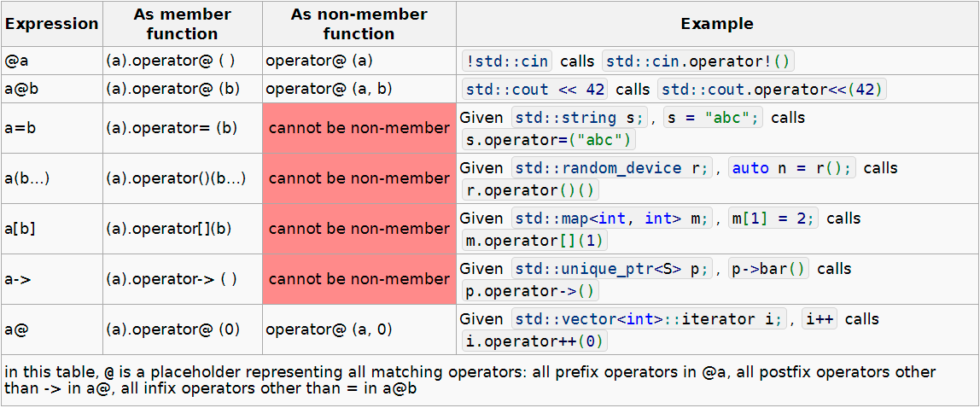Image resolution: width=980 pixels, height=408 pixels.
Task: Click the red cell in the a-> row
Action: [x=359, y=279]
